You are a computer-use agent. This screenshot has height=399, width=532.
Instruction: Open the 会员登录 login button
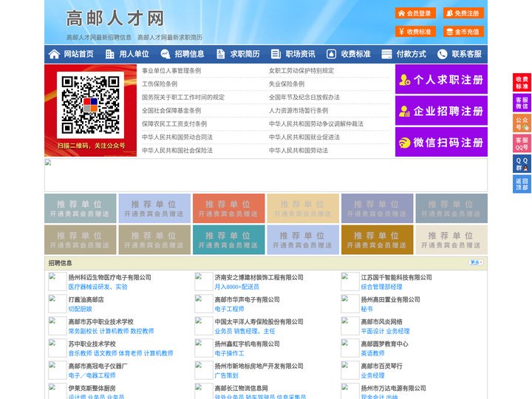[x=415, y=13]
